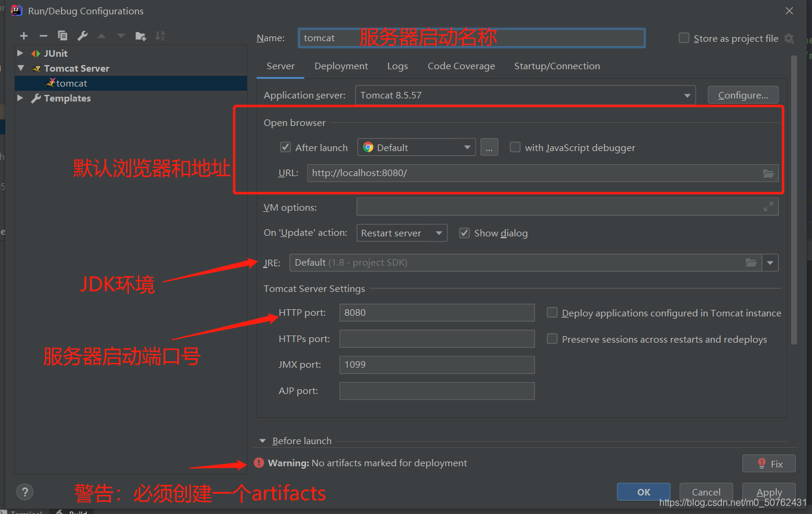Click JMX port field 1099
Image resolution: width=812 pixels, height=514 pixels.
(x=437, y=365)
